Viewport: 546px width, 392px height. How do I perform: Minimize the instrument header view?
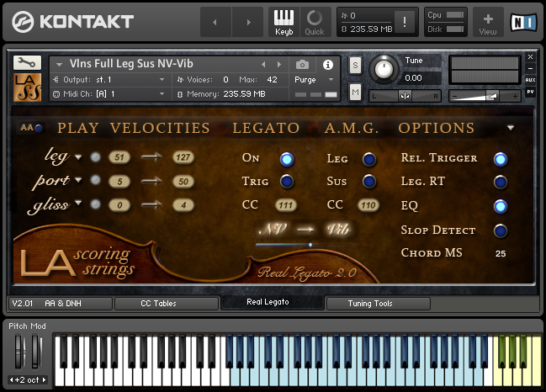pos(530,69)
